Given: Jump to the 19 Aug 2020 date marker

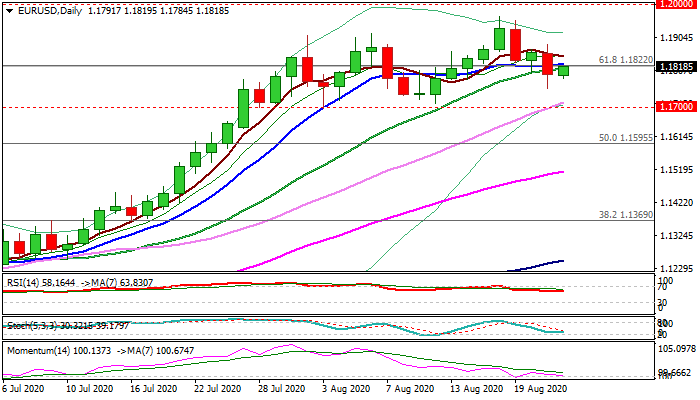Looking at the screenshot, I should [x=541, y=387].
